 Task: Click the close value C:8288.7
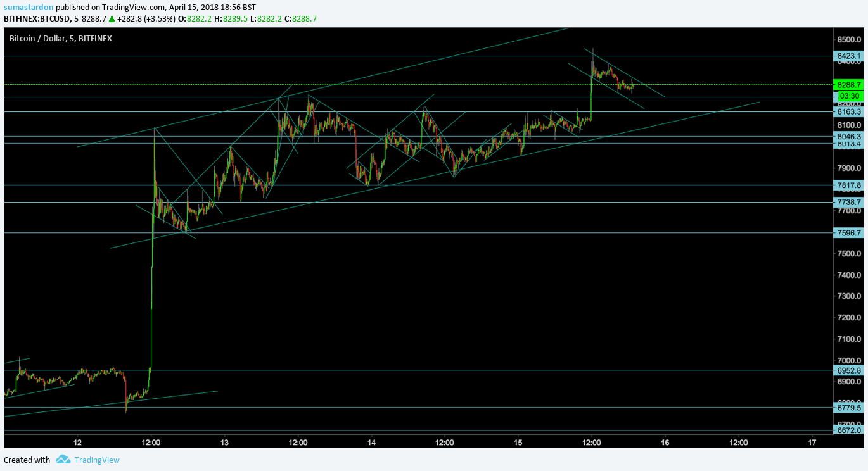302,19
